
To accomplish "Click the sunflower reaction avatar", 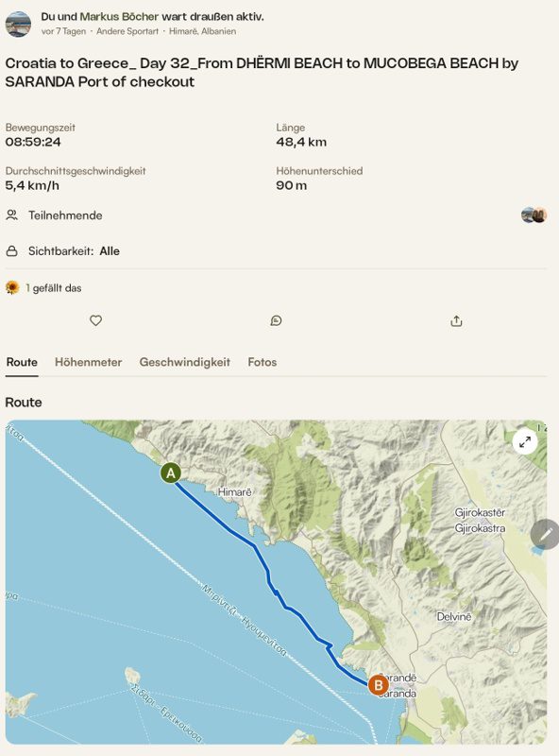I will 12,288.
